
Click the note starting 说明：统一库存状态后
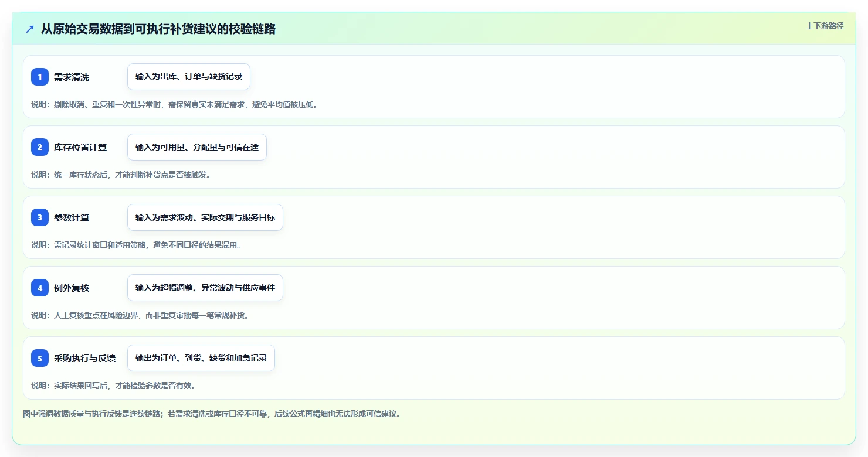(121, 175)
